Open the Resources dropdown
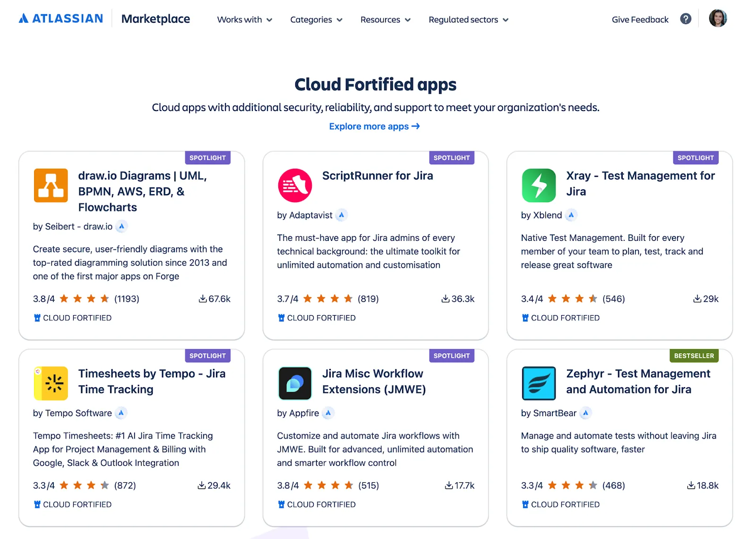This screenshot has height=539, width=756. point(385,20)
